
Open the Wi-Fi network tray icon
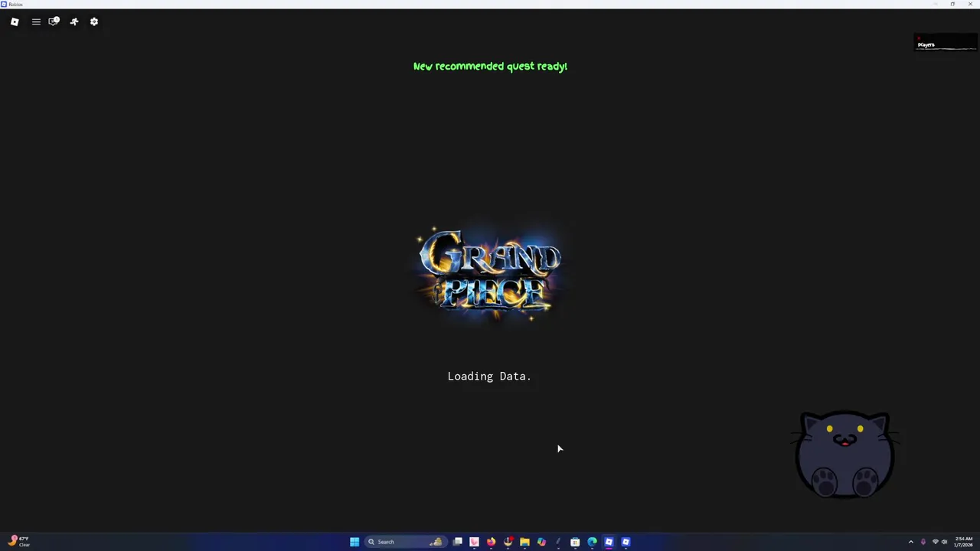(x=935, y=542)
